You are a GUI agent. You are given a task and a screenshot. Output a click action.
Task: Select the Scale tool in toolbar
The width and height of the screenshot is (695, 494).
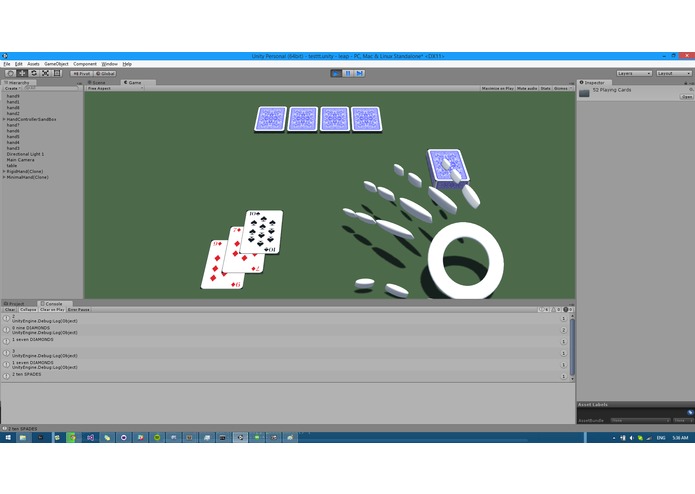(x=45, y=73)
